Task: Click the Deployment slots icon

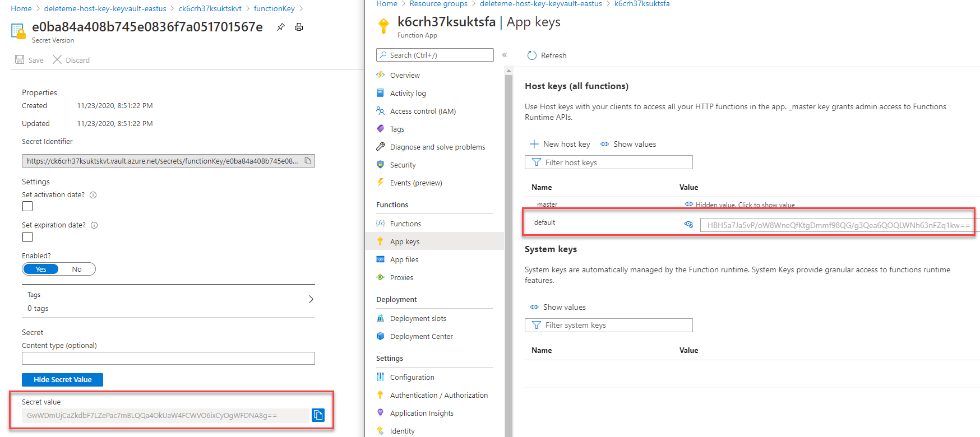Action: click(381, 318)
